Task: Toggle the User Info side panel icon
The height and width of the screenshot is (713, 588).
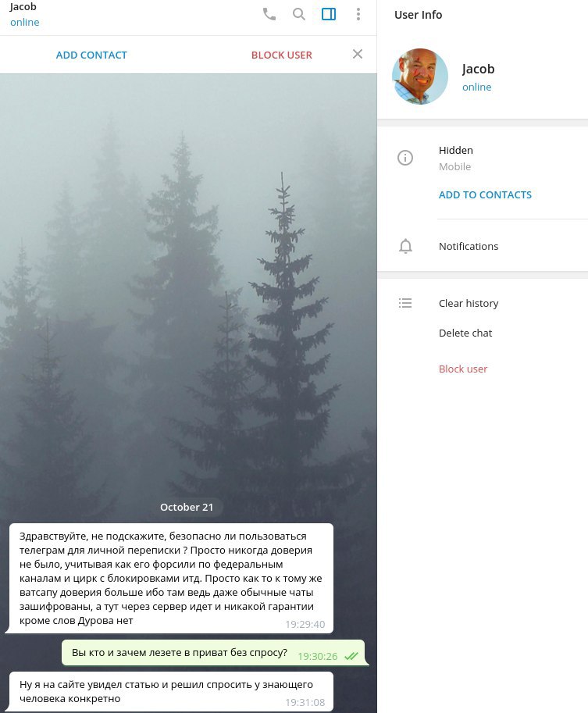Action: tap(329, 15)
